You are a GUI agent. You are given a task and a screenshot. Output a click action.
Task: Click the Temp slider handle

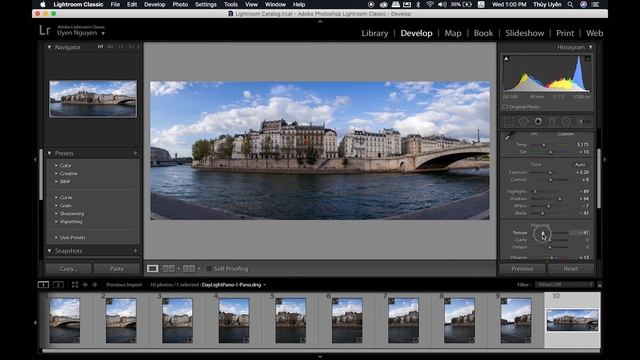[543, 145]
